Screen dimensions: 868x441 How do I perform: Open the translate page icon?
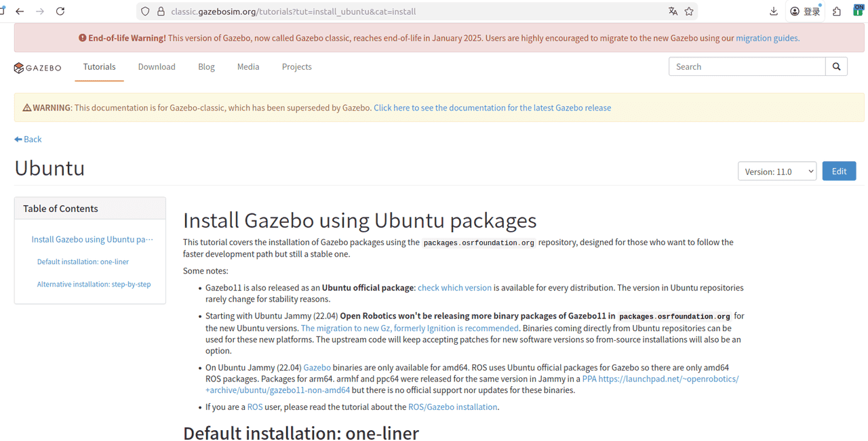(673, 11)
